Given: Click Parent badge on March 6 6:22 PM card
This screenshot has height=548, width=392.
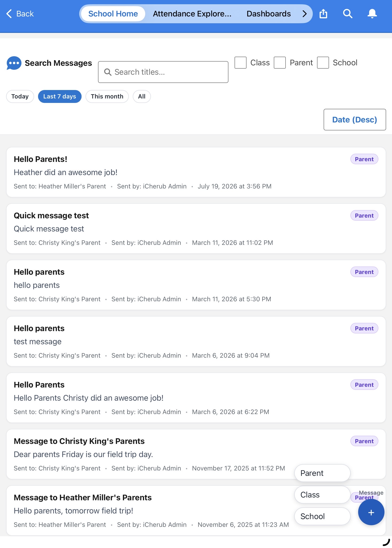Looking at the screenshot, I should click(364, 385).
